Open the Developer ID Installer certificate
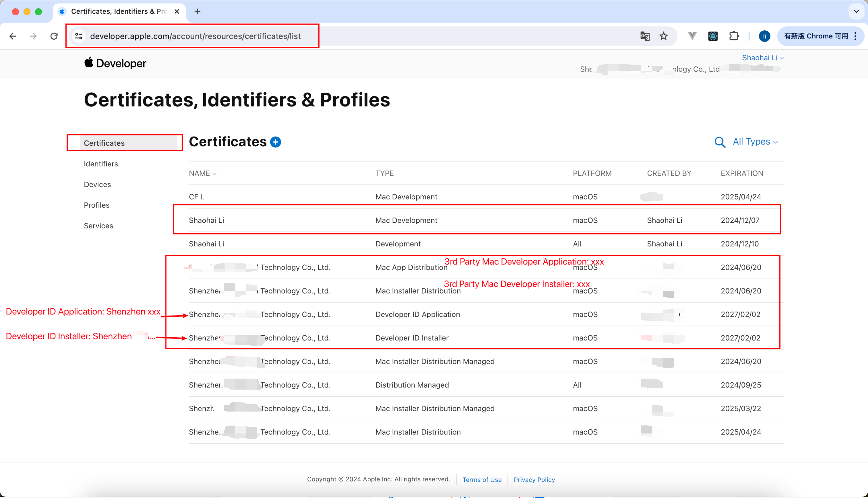868x498 pixels. click(x=486, y=338)
